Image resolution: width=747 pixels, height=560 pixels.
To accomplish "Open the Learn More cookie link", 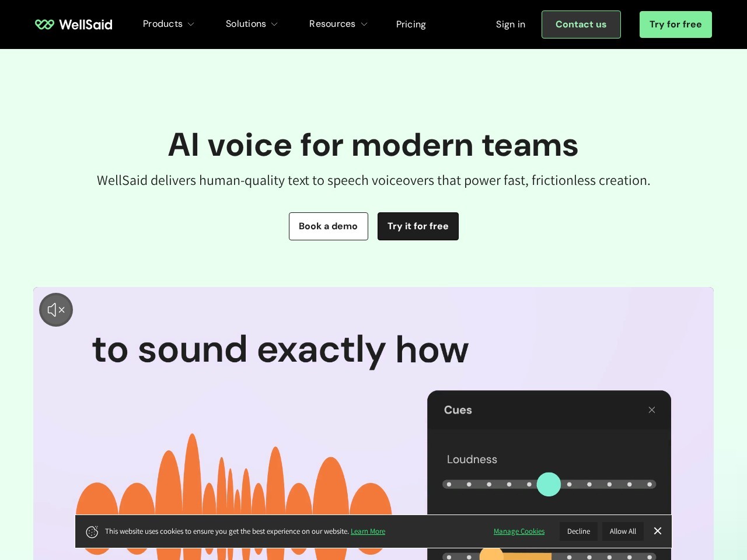I will tap(368, 531).
